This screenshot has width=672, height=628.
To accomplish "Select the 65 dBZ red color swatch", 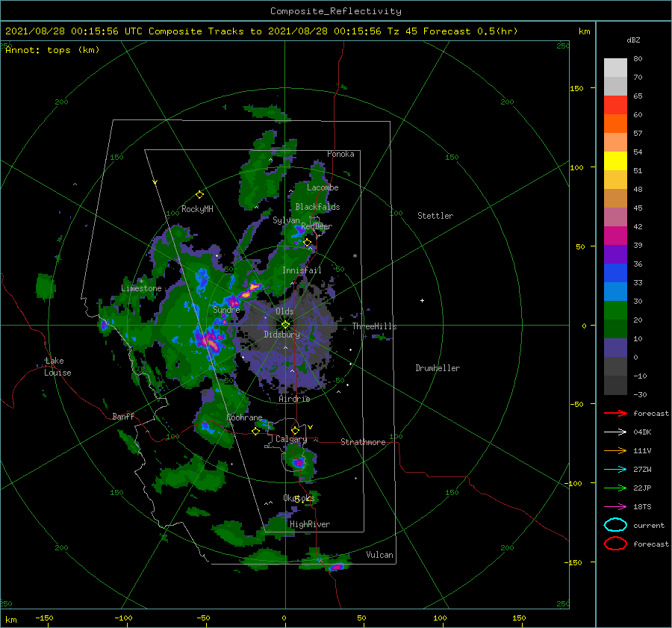I will pos(615,105).
